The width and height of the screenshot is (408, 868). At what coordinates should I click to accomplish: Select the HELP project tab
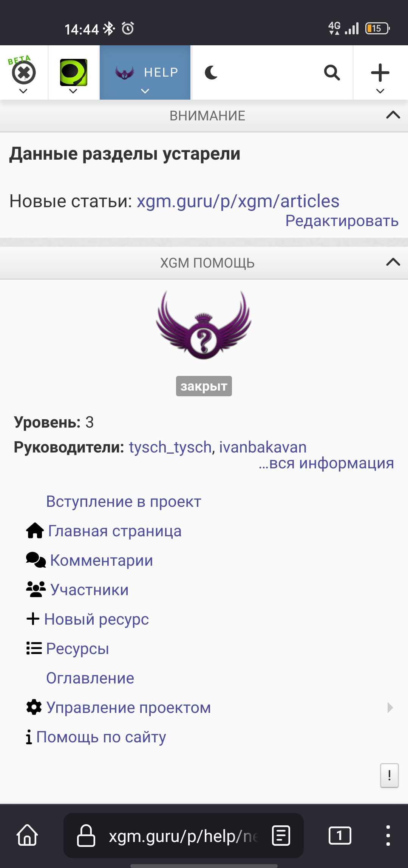pyautogui.click(x=145, y=72)
